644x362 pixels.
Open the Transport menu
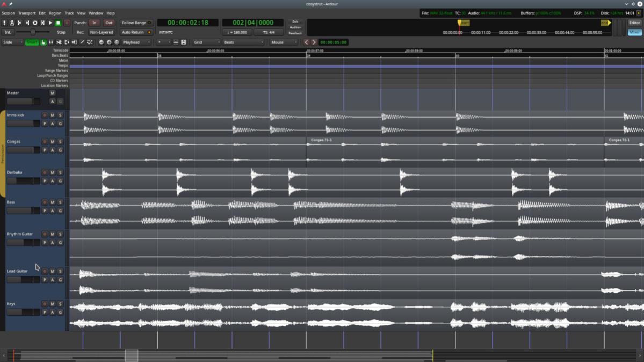click(27, 13)
